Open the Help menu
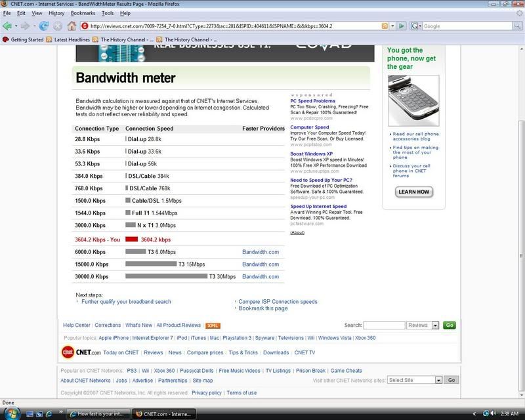The width and height of the screenshot is (525, 420). (x=125, y=13)
